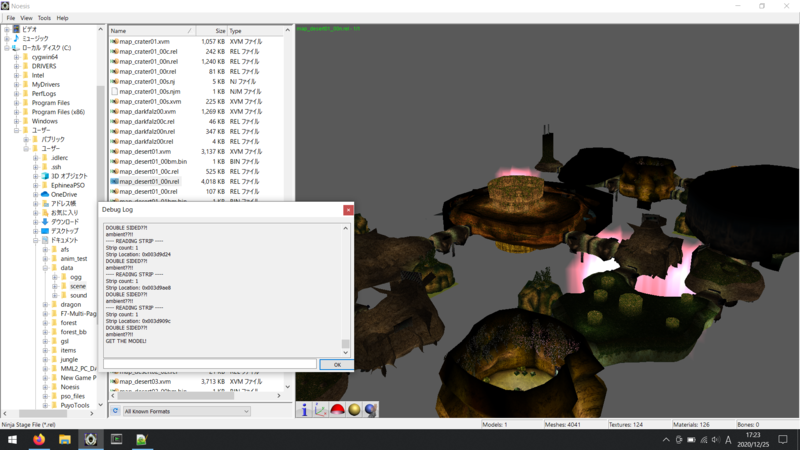Click OK in the Debug Log dialog
800x450 pixels.
pos(337,364)
